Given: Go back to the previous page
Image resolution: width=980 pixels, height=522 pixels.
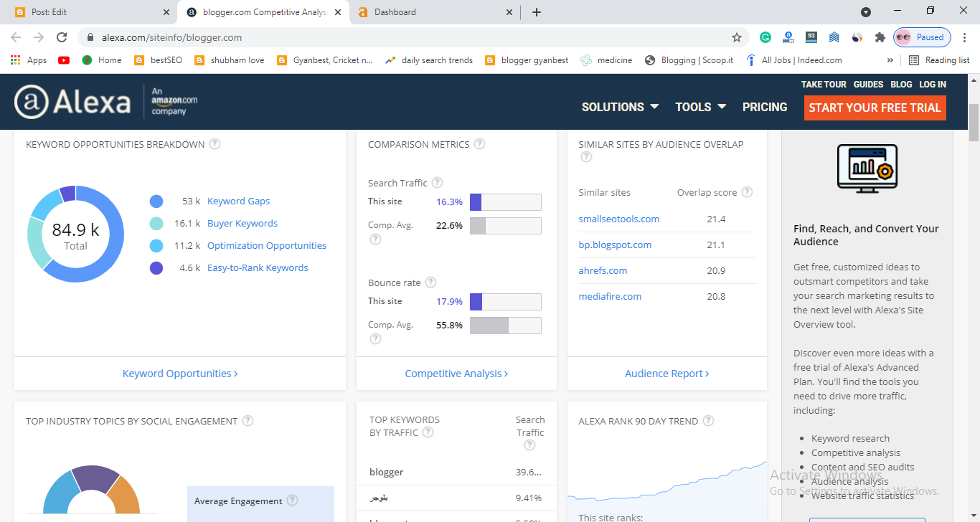Looking at the screenshot, I should pos(16,37).
